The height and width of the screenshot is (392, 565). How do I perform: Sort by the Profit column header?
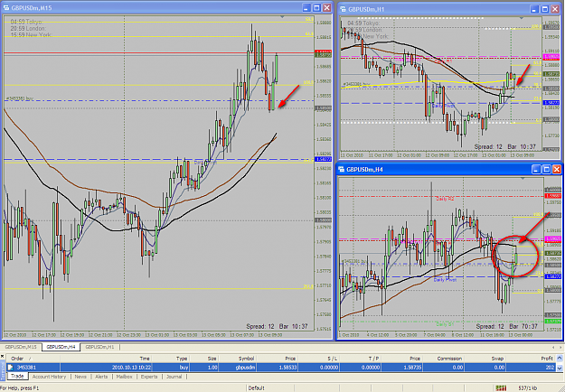tap(531, 359)
